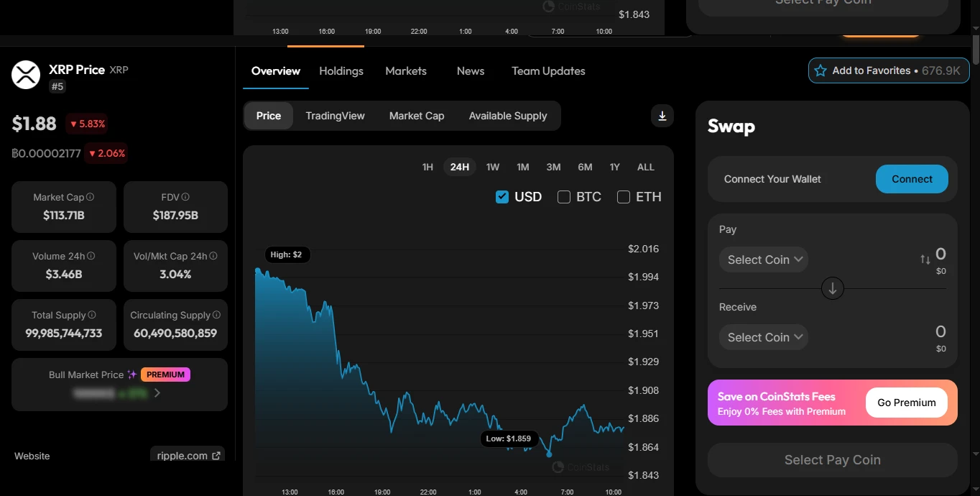Click the download chart icon
This screenshot has width=980, height=496.
[662, 116]
